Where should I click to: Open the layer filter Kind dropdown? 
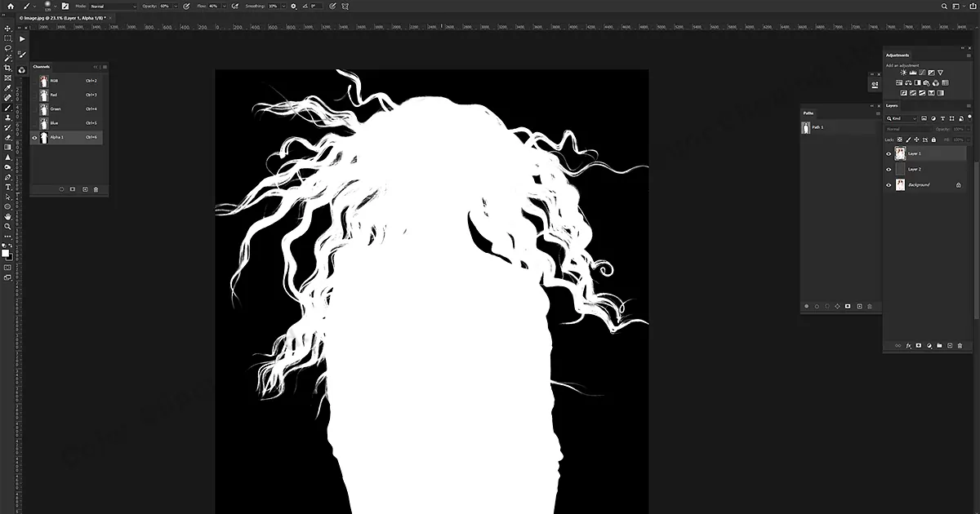click(x=901, y=117)
